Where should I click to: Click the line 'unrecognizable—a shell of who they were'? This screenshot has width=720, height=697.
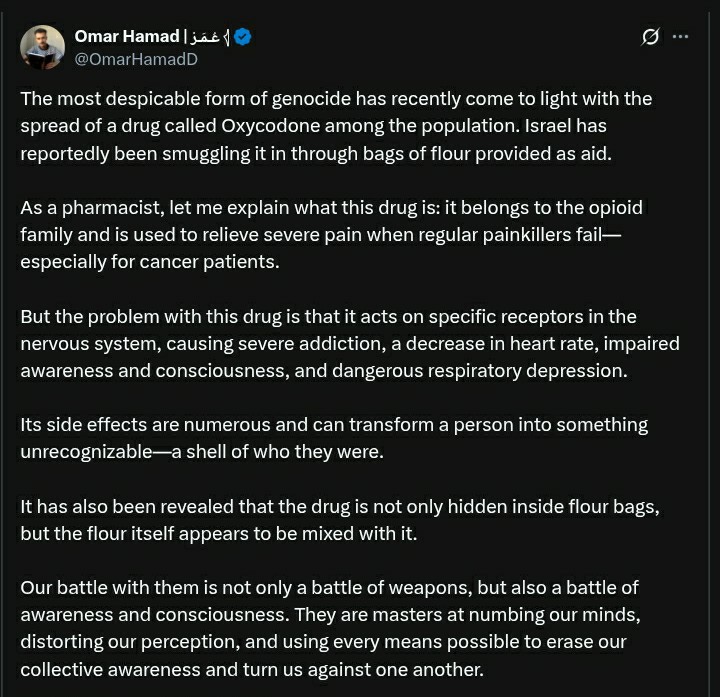[x=202, y=452]
